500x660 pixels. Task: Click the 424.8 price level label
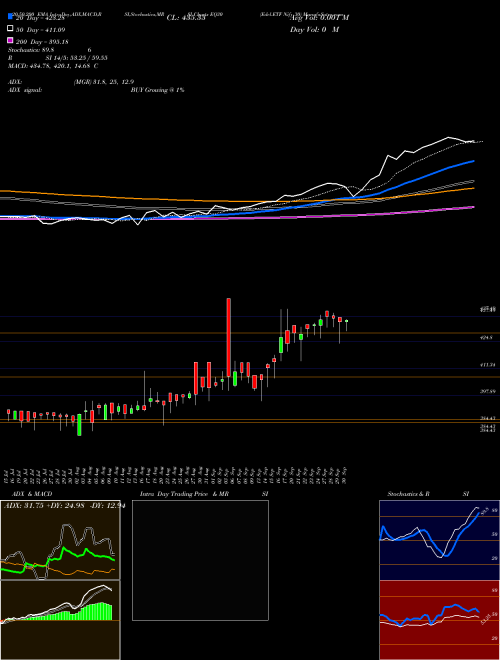pos(487,337)
